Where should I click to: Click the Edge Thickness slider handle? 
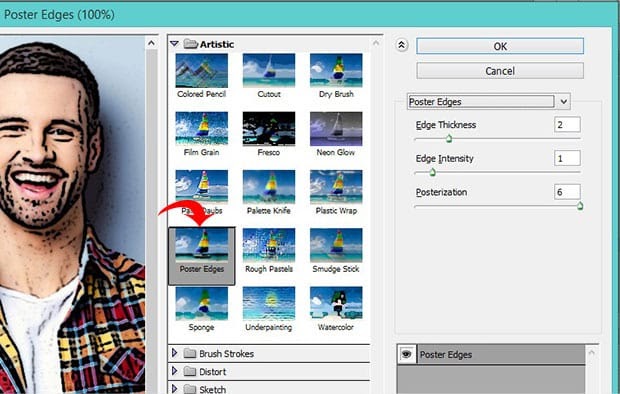click(x=449, y=138)
